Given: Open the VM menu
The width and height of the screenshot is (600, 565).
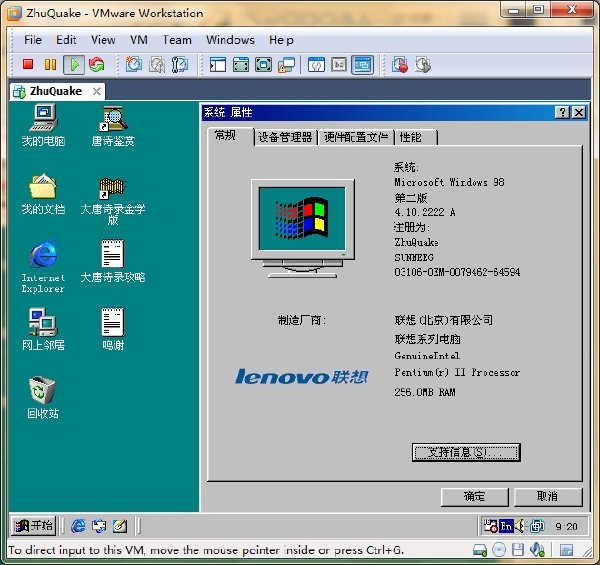Looking at the screenshot, I should click(139, 40).
